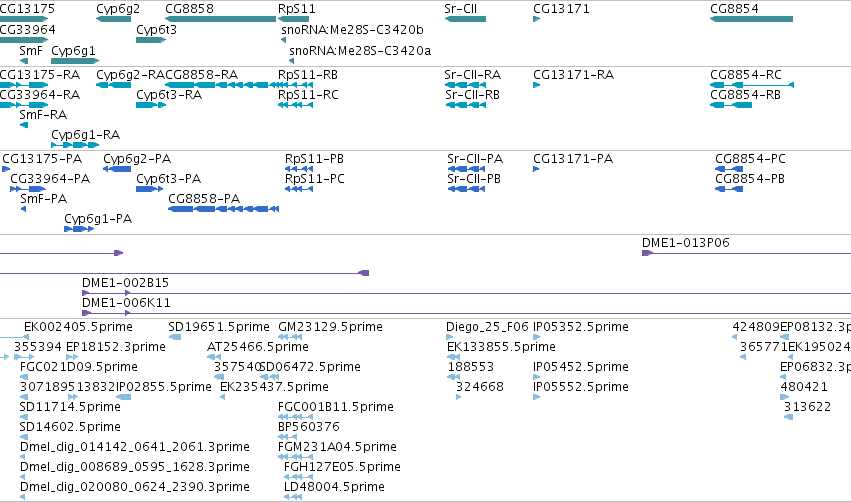Select CG13175-PA protein label
This screenshot has height=502, width=851.
click(x=42, y=159)
